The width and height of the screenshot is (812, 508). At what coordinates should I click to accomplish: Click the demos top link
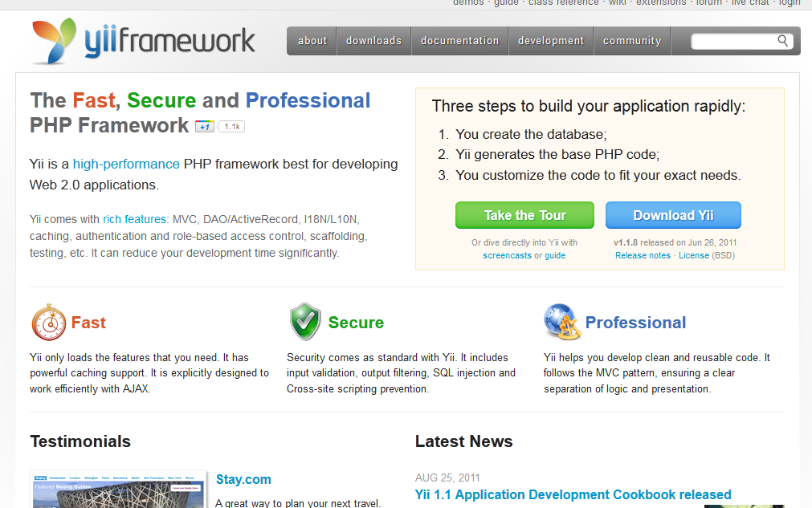coord(468,3)
